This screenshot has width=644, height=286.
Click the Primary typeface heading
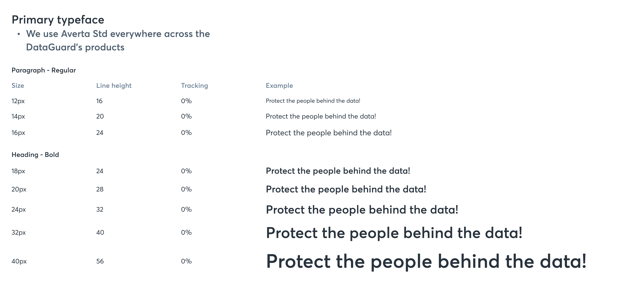[58, 20]
